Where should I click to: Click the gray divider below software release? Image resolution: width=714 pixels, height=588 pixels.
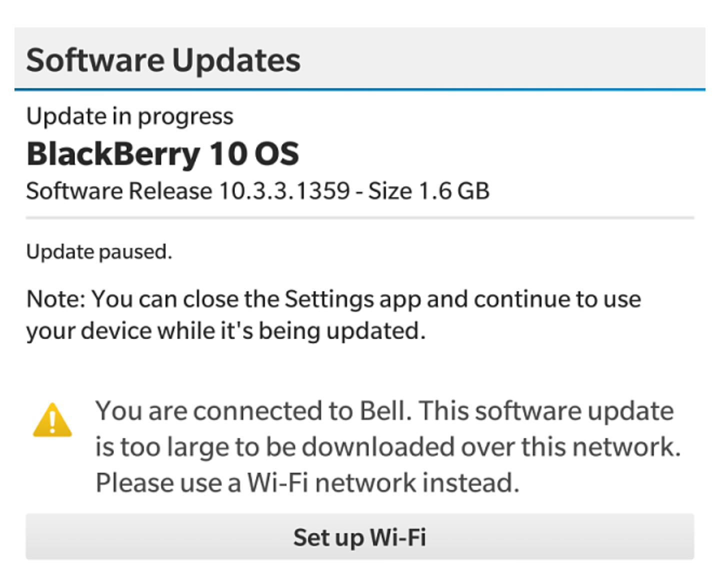click(359, 218)
